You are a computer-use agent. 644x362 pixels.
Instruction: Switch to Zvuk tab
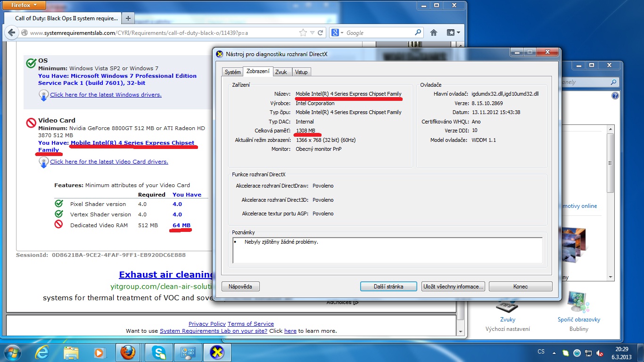[x=281, y=72]
